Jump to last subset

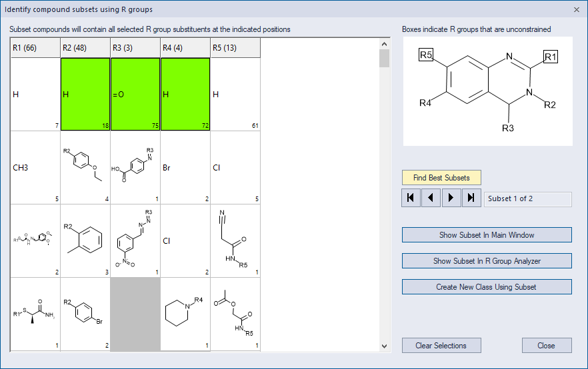coord(471,198)
